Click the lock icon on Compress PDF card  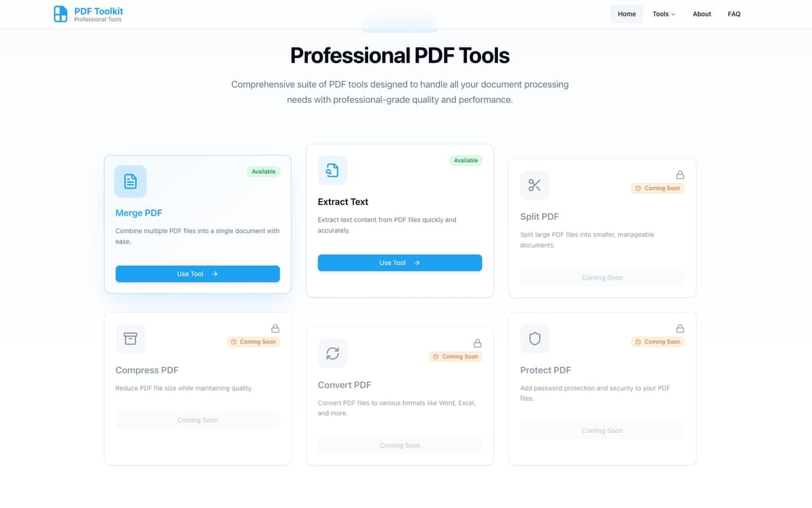275,328
